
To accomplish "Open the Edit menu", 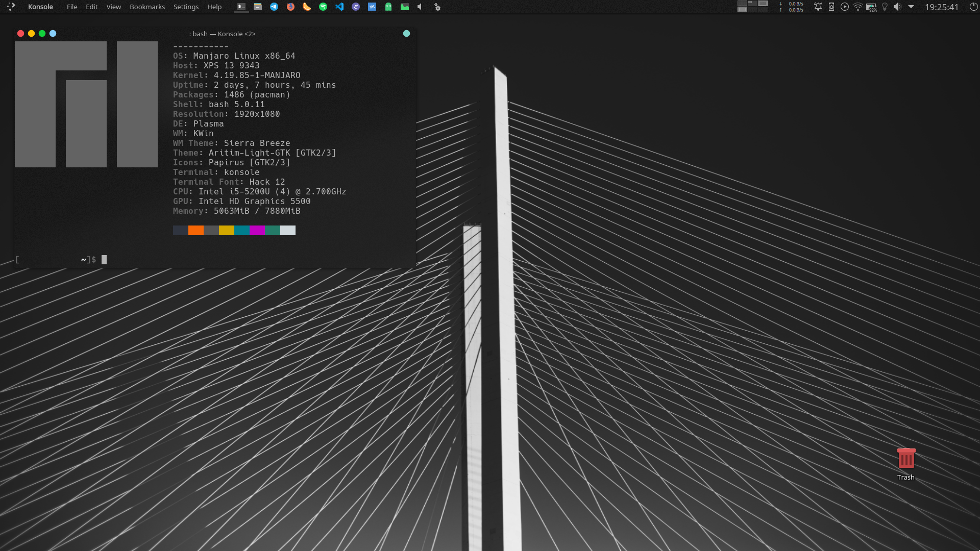I will (x=92, y=7).
